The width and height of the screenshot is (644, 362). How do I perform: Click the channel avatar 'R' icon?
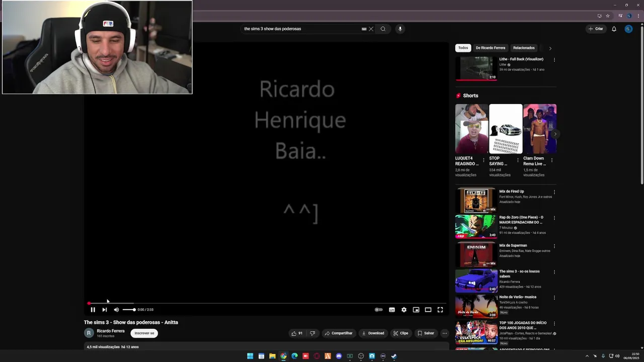pos(89,333)
